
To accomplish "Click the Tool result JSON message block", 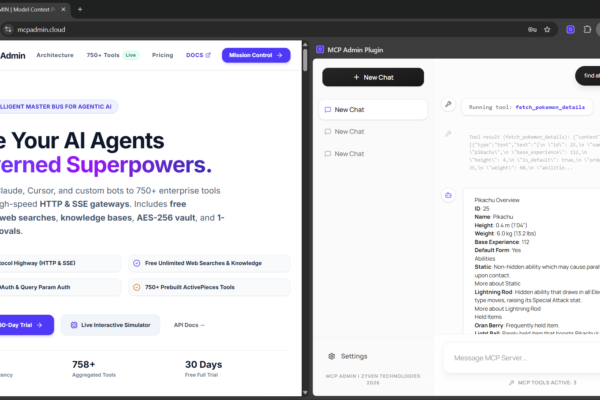I will click(x=531, y=153).
